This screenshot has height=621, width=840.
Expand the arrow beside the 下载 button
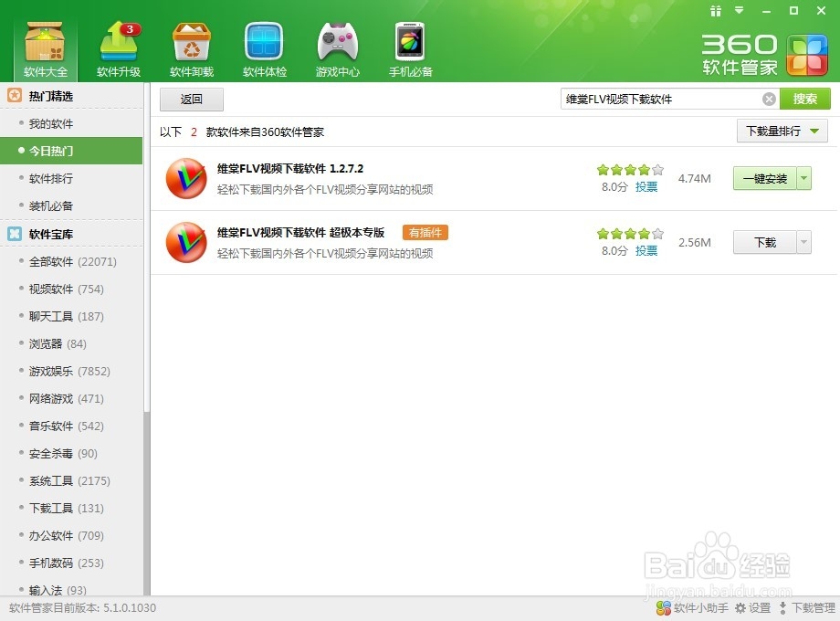[x=804, y=242]
